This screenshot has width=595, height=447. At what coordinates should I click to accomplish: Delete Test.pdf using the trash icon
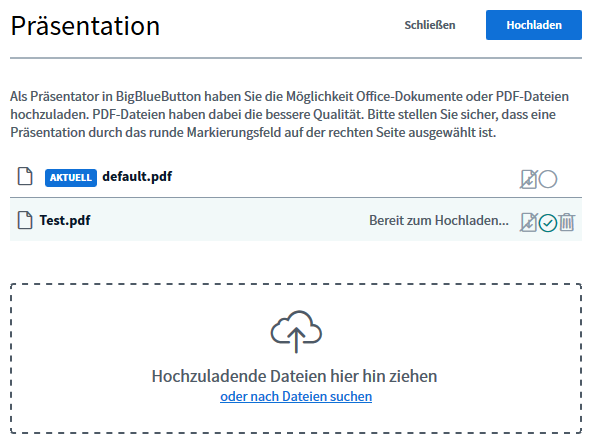point(567,222)
